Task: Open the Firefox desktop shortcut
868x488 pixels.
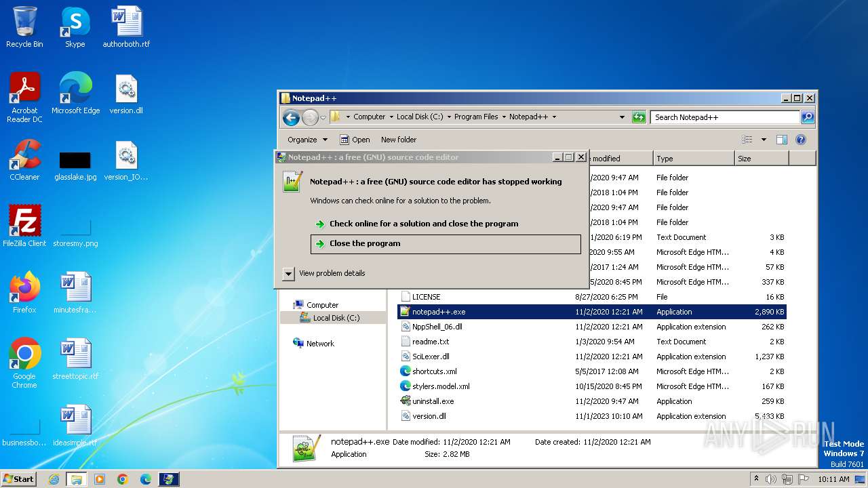Action: [24, 293]
